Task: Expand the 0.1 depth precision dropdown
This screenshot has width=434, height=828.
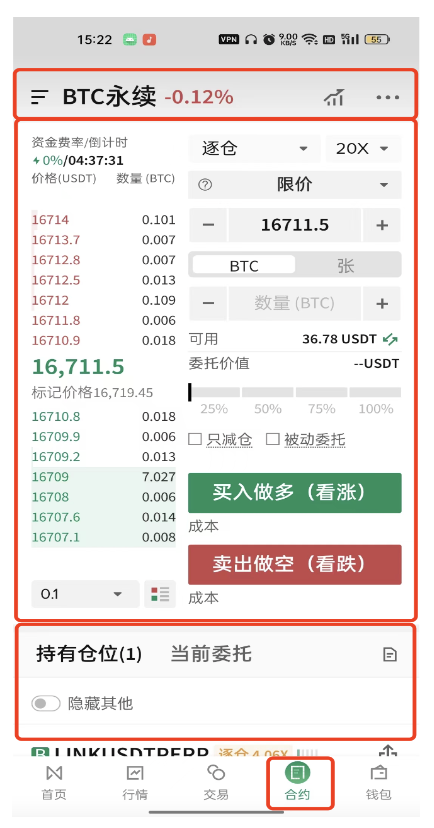Action: [85, 594]
